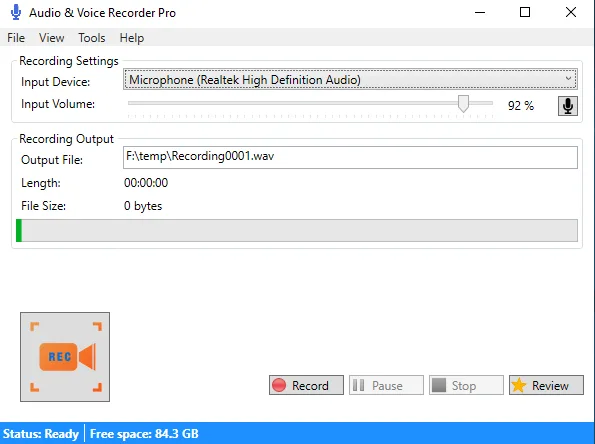Click the Output File label
Viewport: 595px width, 444px height.
[x=52, y=160]
